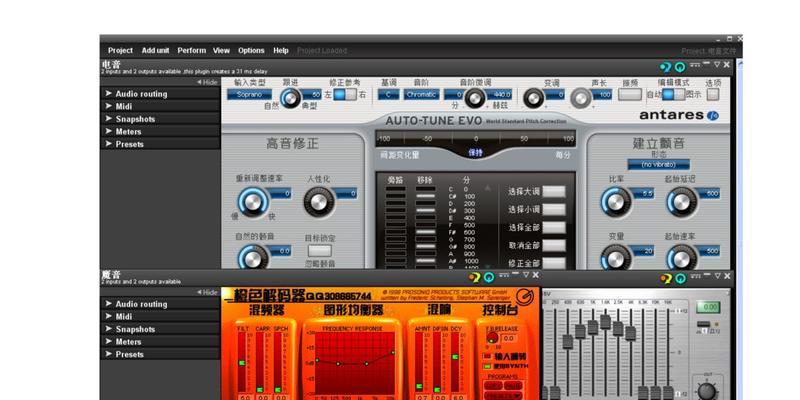Open the (no vibrato) shape dropdown

[658, 164]
